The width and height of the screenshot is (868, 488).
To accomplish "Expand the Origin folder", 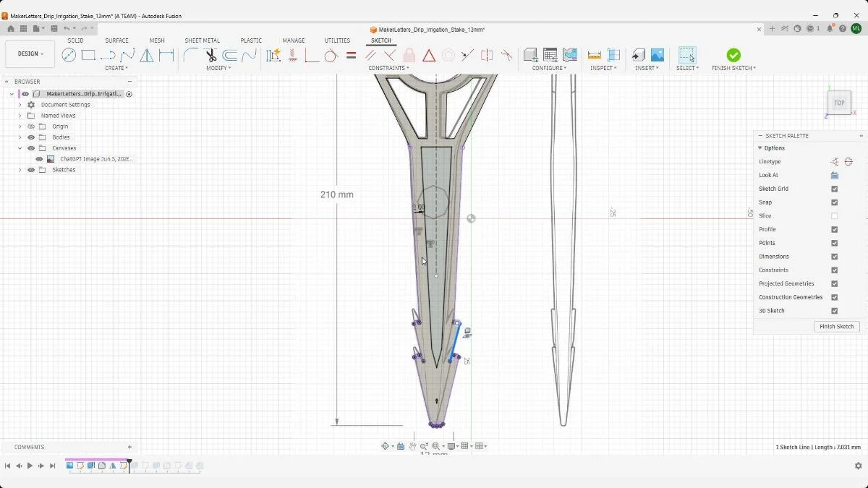I will 20,127.
